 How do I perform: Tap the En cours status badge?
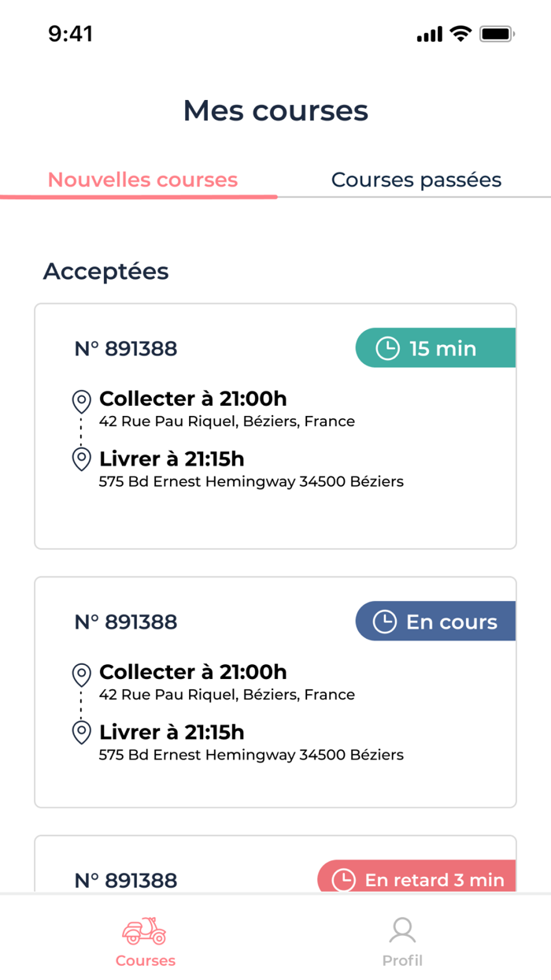tap(435, 621)
